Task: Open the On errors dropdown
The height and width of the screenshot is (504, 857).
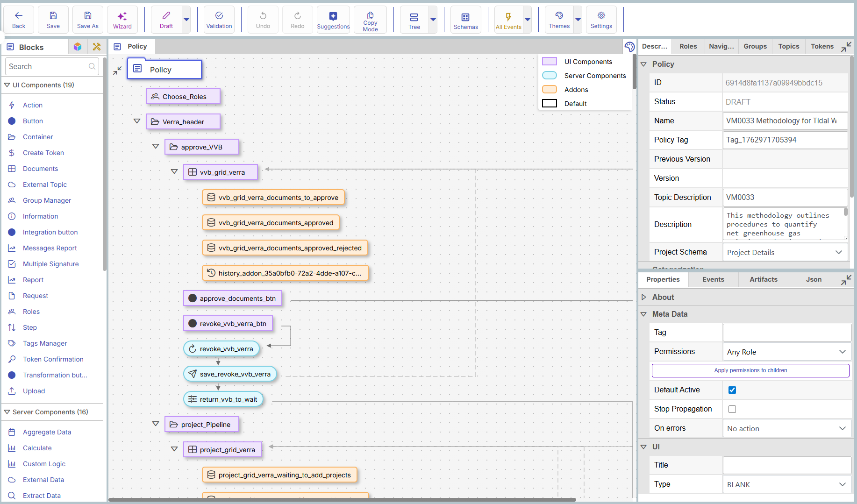Action: pyautogui.click(x=786, y=428)
